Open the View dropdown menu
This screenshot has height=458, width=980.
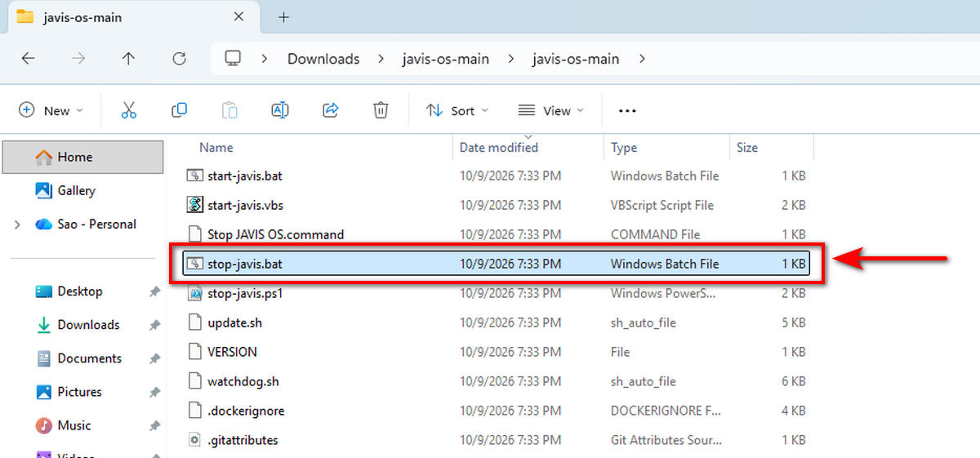click(552, 110)
